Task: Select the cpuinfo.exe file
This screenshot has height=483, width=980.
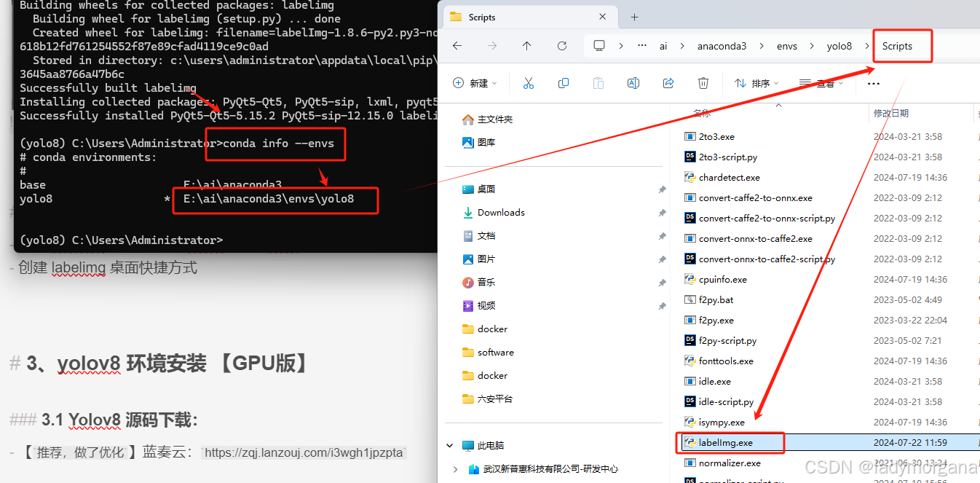Action: [722, 279]
